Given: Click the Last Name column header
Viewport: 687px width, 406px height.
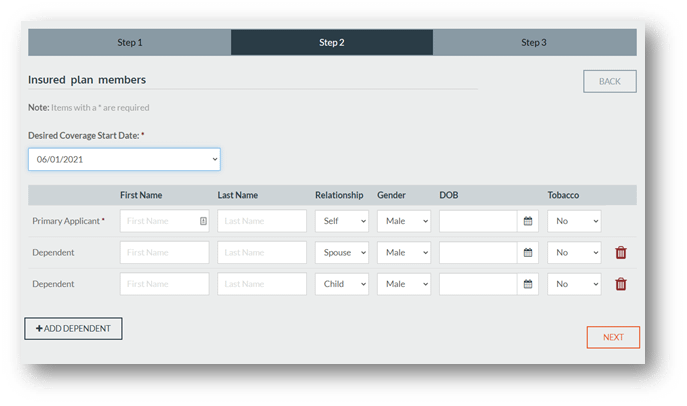Looking at the screenshot, I should [x=237, y=195].
